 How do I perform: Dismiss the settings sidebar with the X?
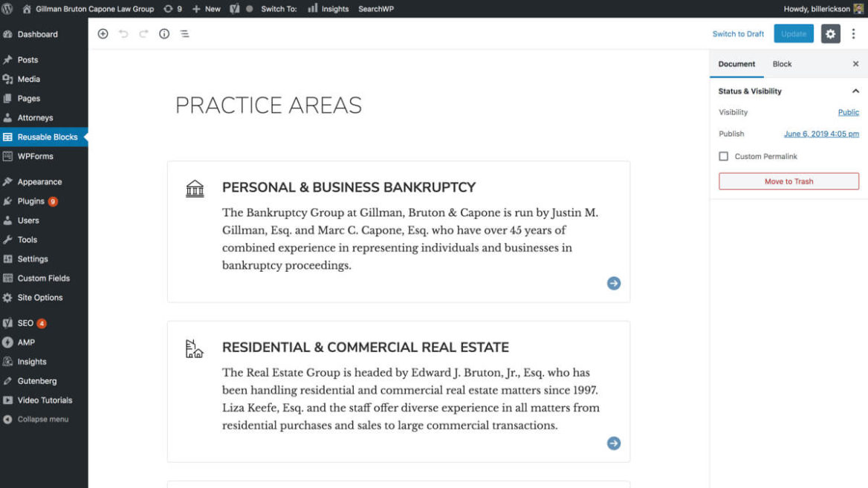pos(854,64)
